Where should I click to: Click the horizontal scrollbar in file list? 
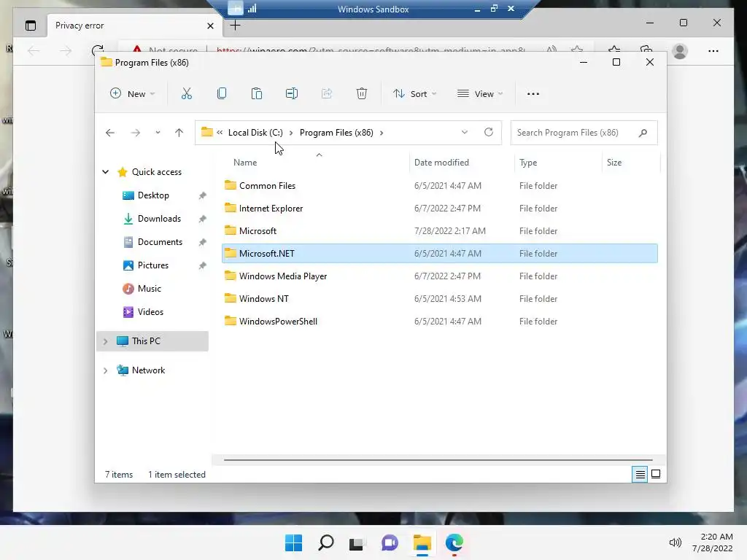tap(438, 460)
